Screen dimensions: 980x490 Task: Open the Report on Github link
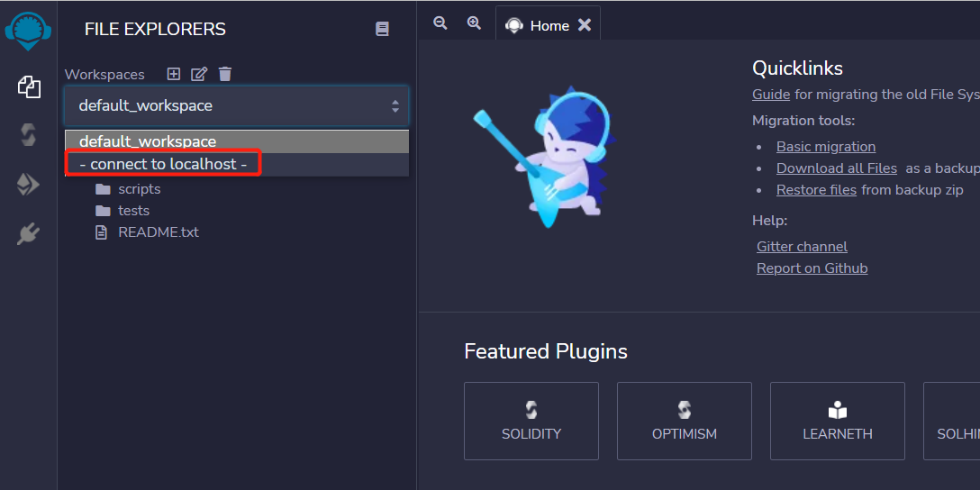coord(812,268)
